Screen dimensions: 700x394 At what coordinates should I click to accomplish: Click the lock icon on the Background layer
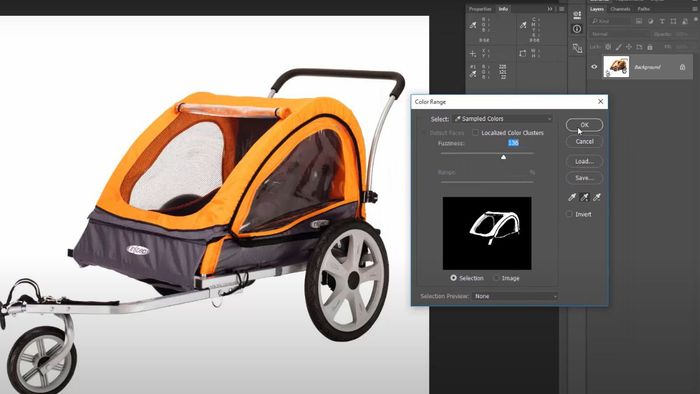coord(683,67)
